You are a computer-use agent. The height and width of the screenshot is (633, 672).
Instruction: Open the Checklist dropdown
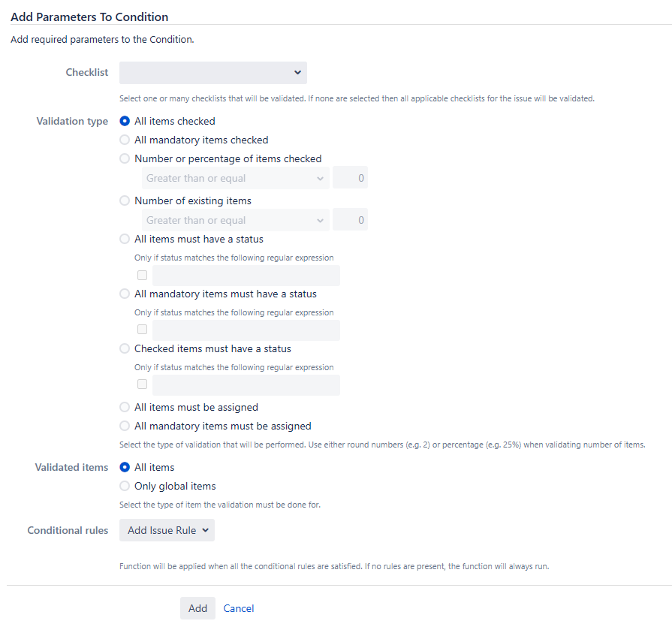point(213,73)
